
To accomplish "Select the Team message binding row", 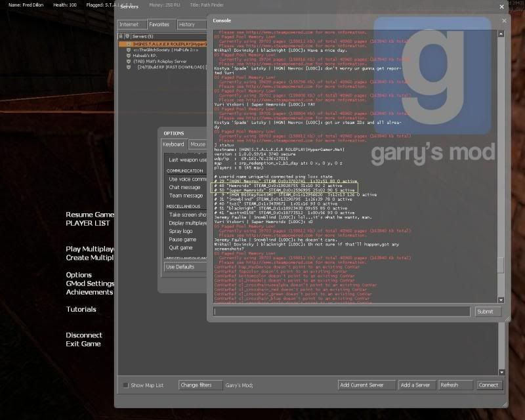I will click(x=186, y=196).
